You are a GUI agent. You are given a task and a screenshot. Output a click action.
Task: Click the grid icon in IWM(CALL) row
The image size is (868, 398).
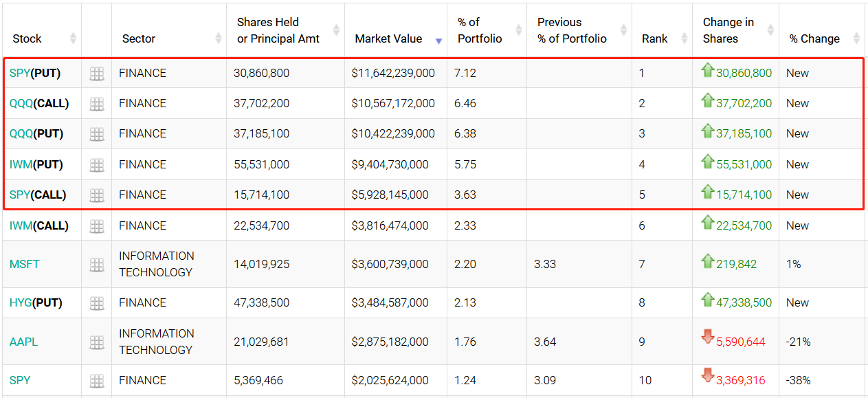(x=97, y=226)
